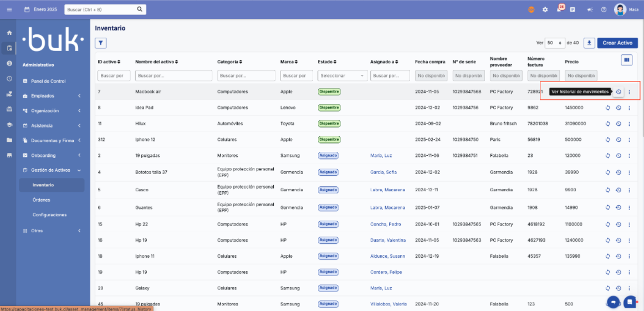
Task: Open assigned employee link Concha, Pedro
Action: tap(385, 225)
